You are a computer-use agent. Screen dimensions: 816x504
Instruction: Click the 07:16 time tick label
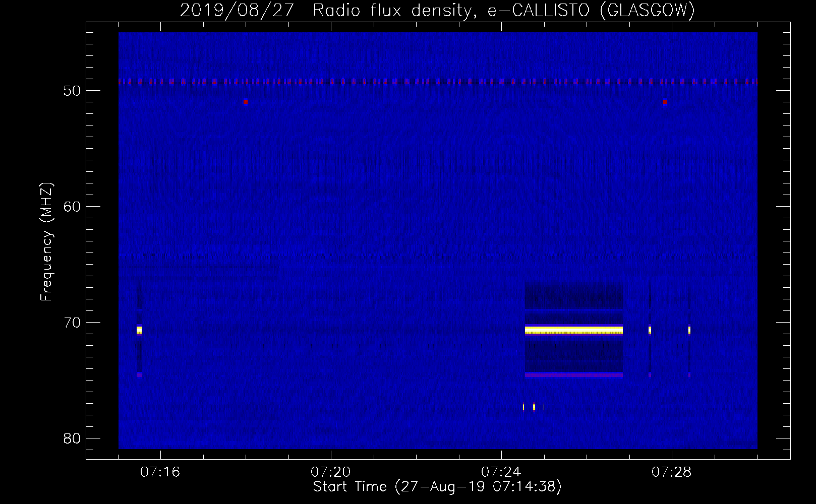click(x=160, y=472)
